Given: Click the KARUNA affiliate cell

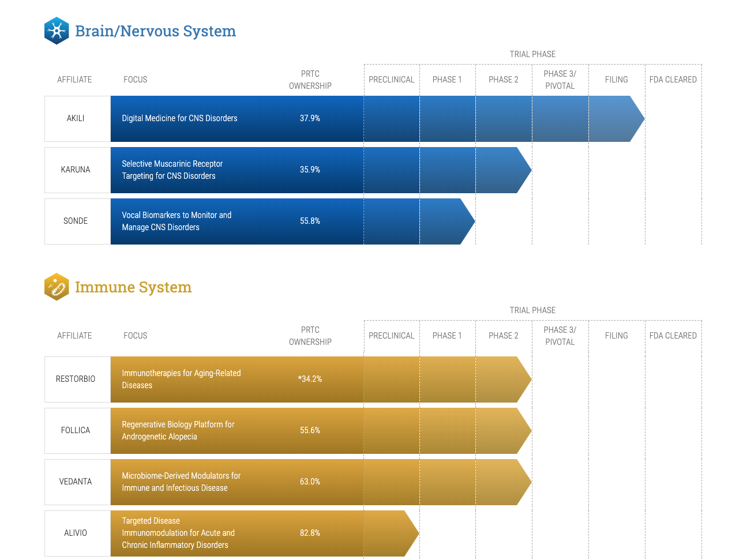Looking at the screenshot, I should point(77,170).
